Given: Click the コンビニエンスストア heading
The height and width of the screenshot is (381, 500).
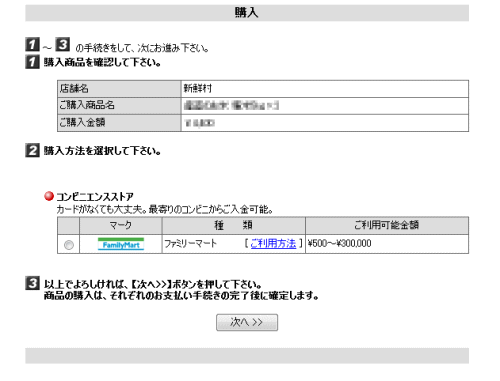Looking at the screenshot, I should click(x=95, y=197).
